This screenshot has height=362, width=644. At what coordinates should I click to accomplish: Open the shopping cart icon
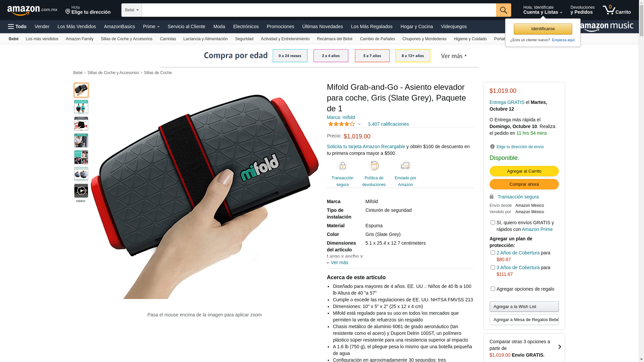(616, 10)
